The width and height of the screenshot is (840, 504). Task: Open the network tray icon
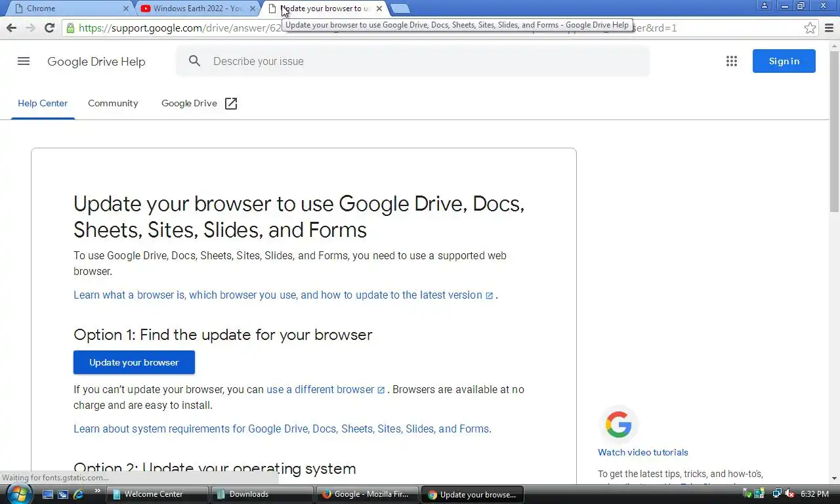pos(776,493)
